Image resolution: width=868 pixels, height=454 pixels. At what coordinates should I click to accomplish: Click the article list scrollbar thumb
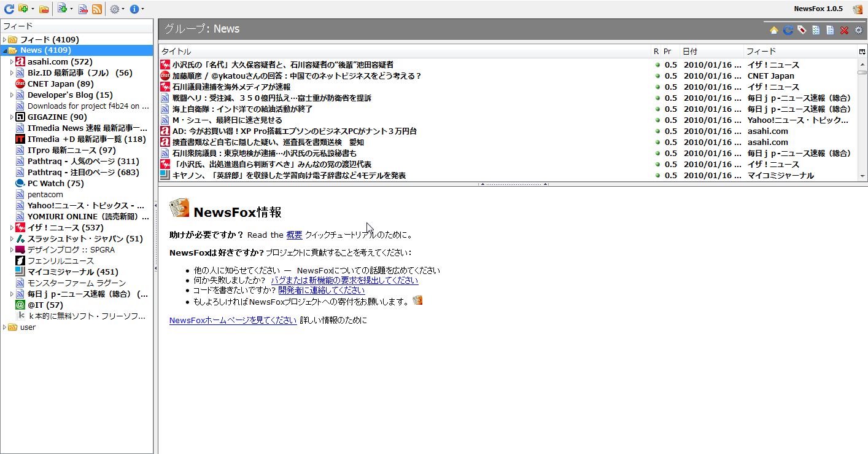(862, 72)
